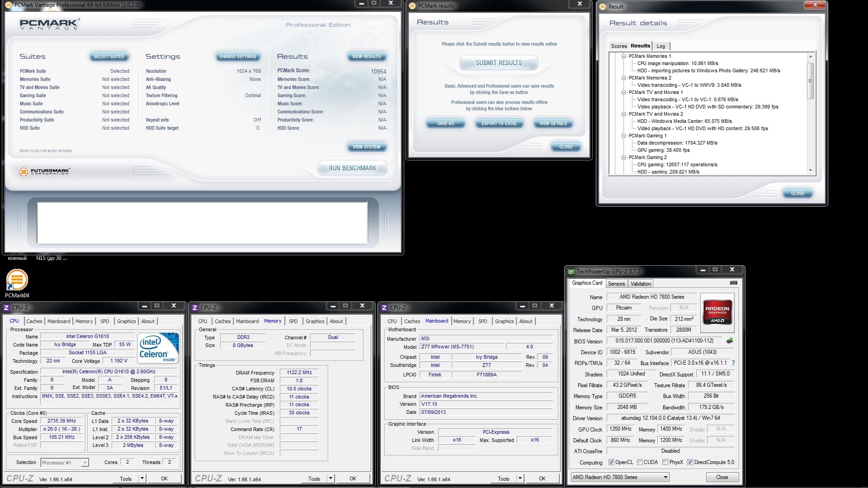This screenshot has width=868, height=488.
Task: Click the PCMark results window title icon
Action: (x=413, y=6)
